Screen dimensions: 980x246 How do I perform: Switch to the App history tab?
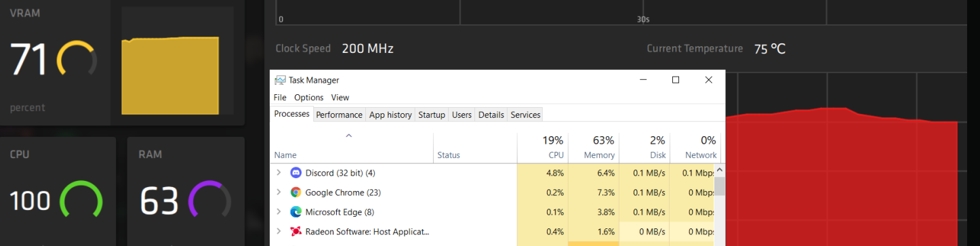coord(390,115)
